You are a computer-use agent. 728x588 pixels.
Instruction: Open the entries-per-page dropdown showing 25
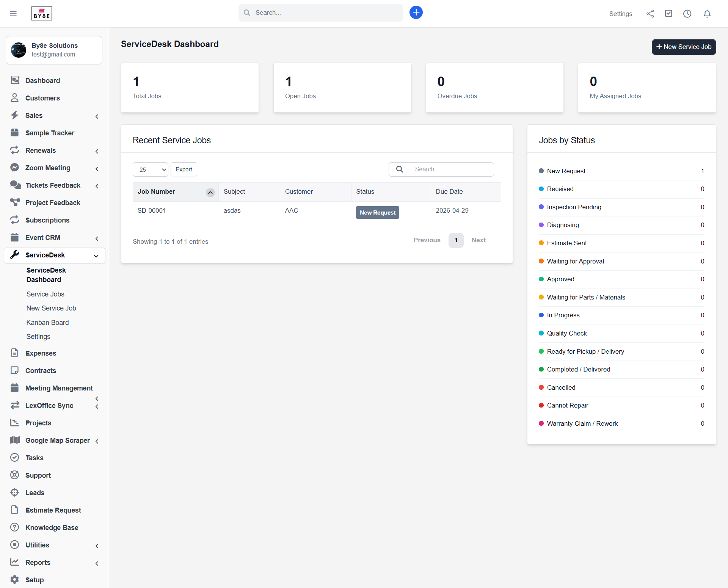click(150, 169)
